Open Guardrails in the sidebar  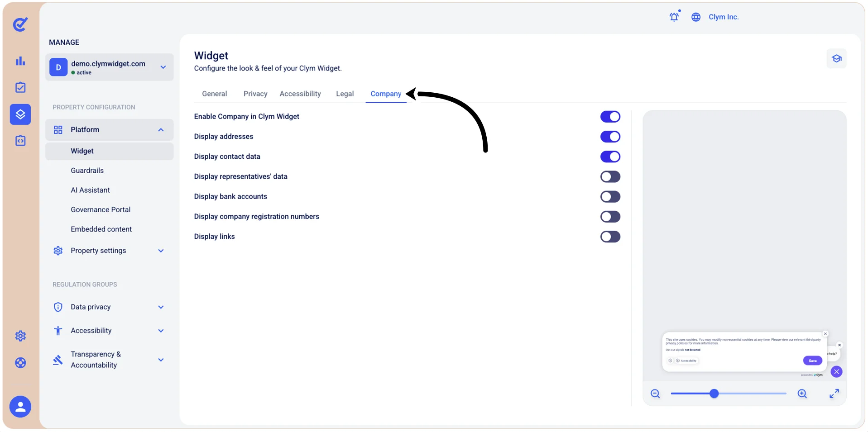tap(87, 171)
